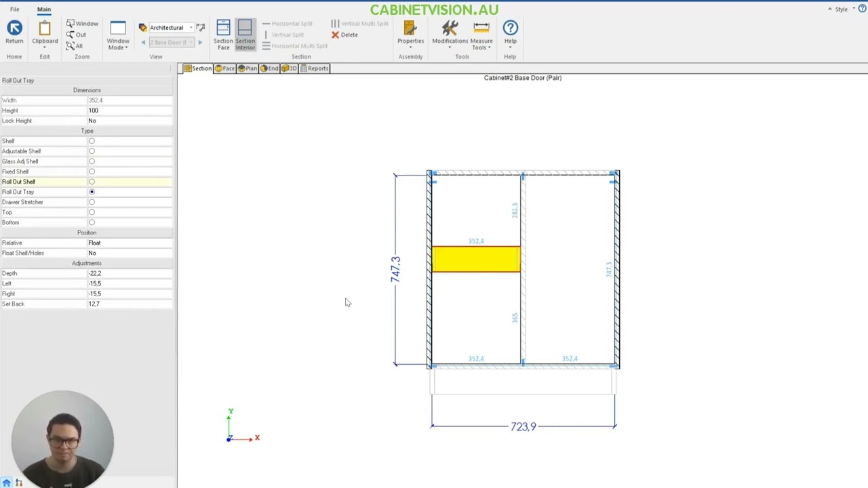Click the help icon at top right
Screen dimensions: 868x488
tap(863, 9)
